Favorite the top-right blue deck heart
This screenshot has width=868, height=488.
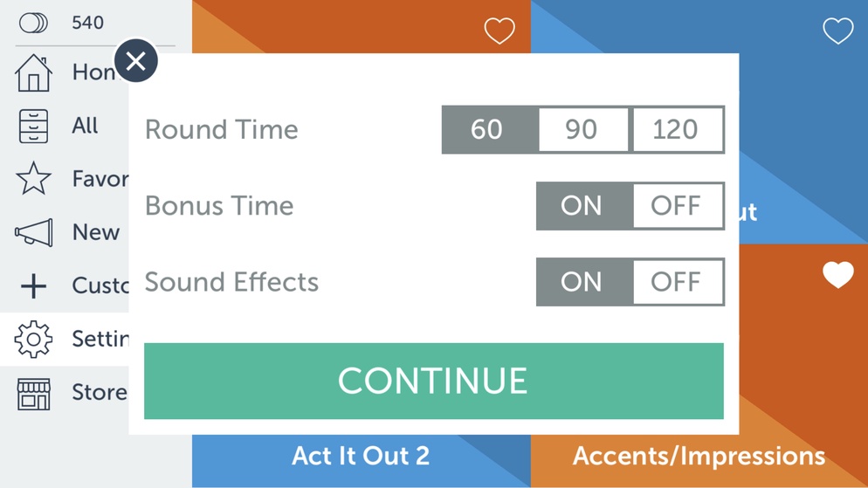click(838, 31)
